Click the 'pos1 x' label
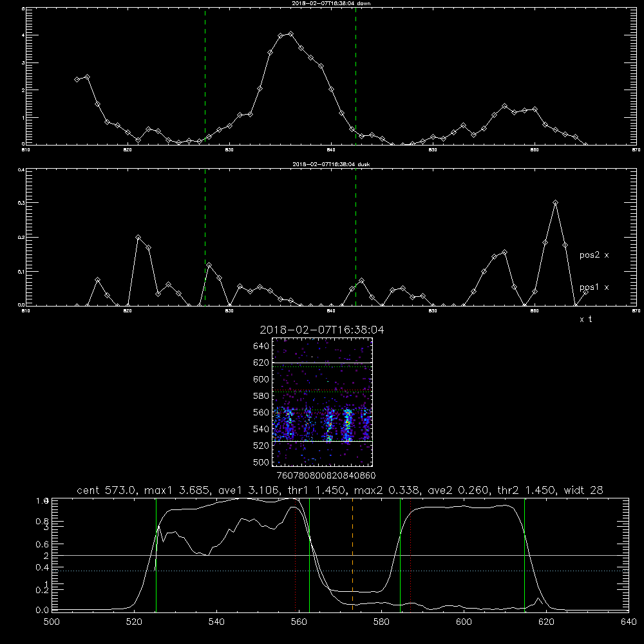 point(594,287)
